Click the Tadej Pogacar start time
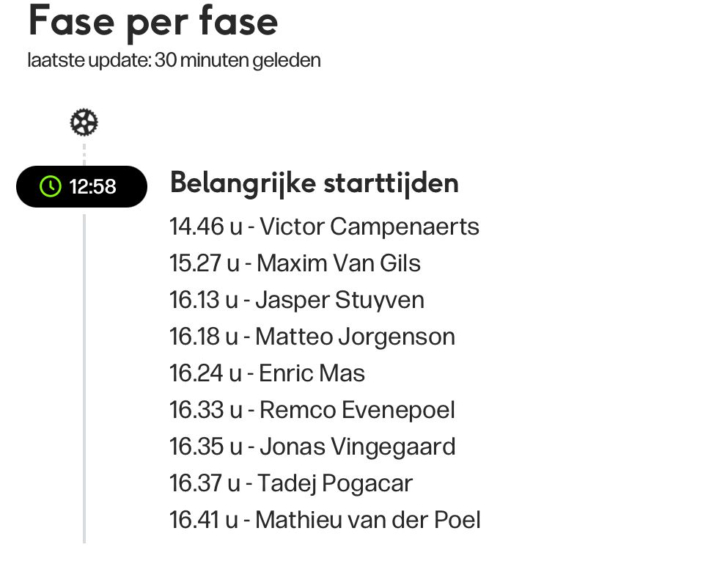 [x=291, y=483]
